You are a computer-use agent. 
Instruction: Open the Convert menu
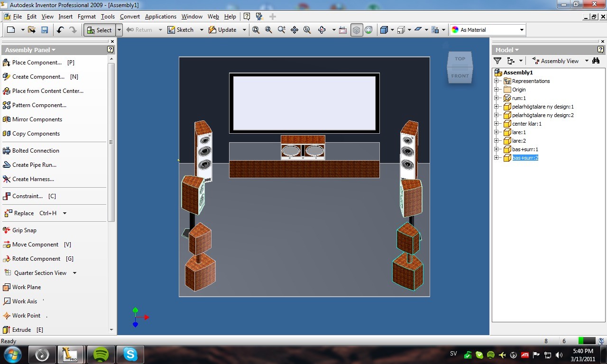[x=130, y=16]
